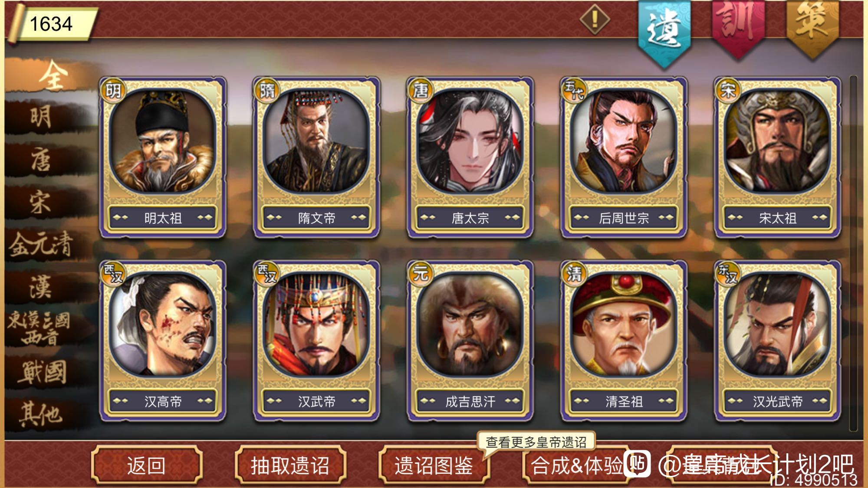The image size is (868, 488).
Task: Click the vertical scrollbar beside emperor cards
Action: (853, 253)
